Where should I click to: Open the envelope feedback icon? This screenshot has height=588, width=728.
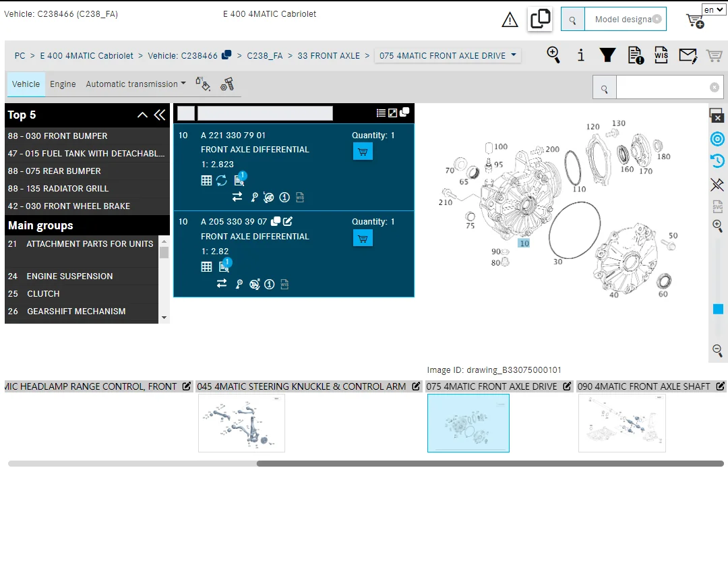point(688,55)
